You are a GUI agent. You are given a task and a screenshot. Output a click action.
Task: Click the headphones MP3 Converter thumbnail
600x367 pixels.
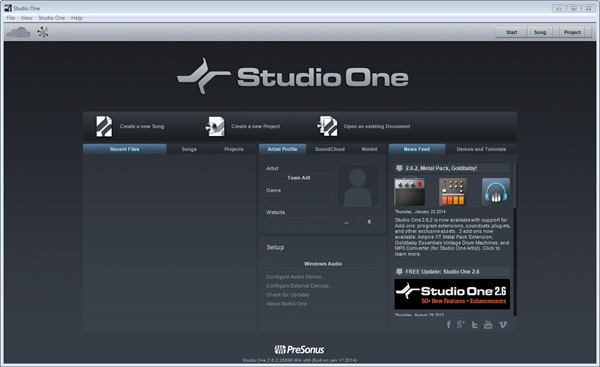click(496, 192)
